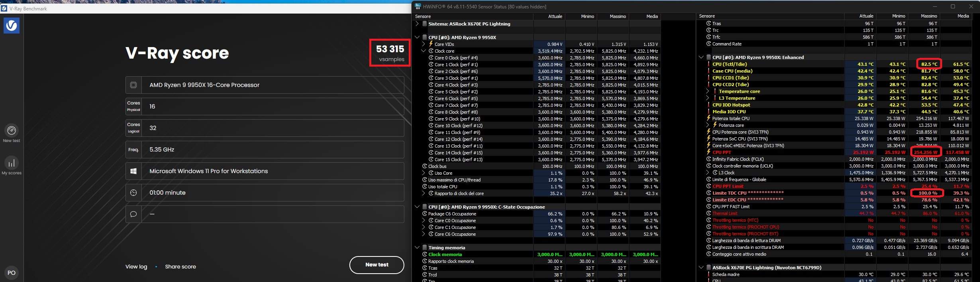Image resolution: width=980 pixels, height=282 pixels.
Task: Click the processor chip icon beside CPU name
Action: tap(133, 85)
